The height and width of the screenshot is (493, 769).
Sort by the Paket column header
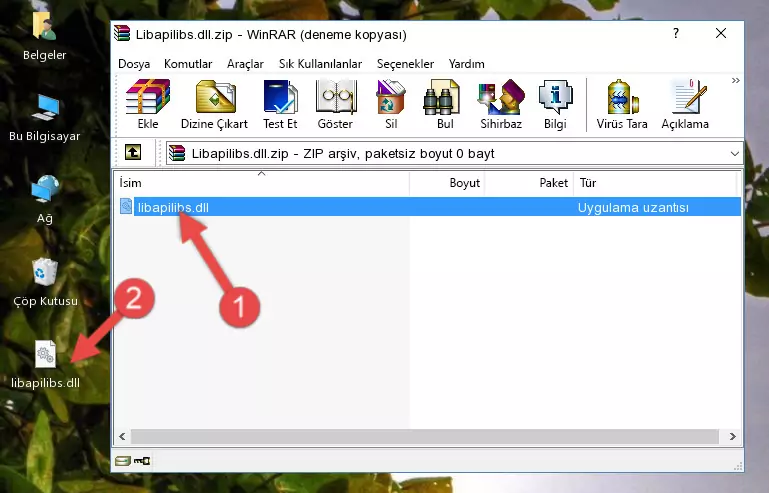529,183
